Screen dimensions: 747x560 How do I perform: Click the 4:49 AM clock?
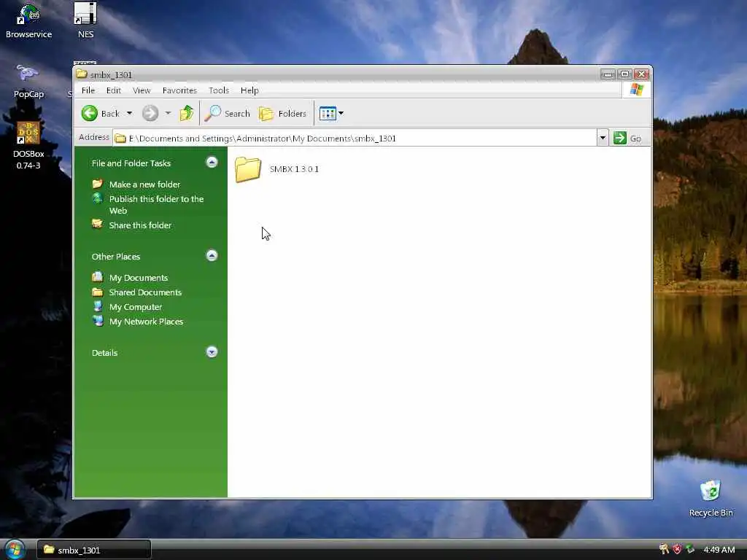(x=719, y=550)
